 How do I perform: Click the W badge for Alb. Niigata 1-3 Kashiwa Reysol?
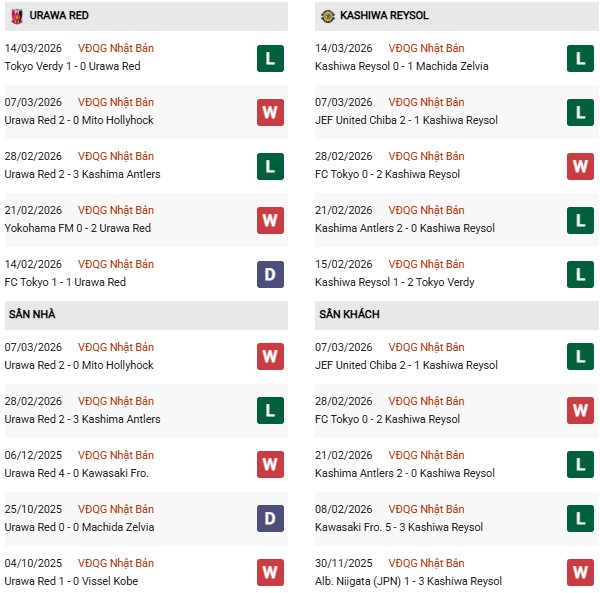[581, 573]
